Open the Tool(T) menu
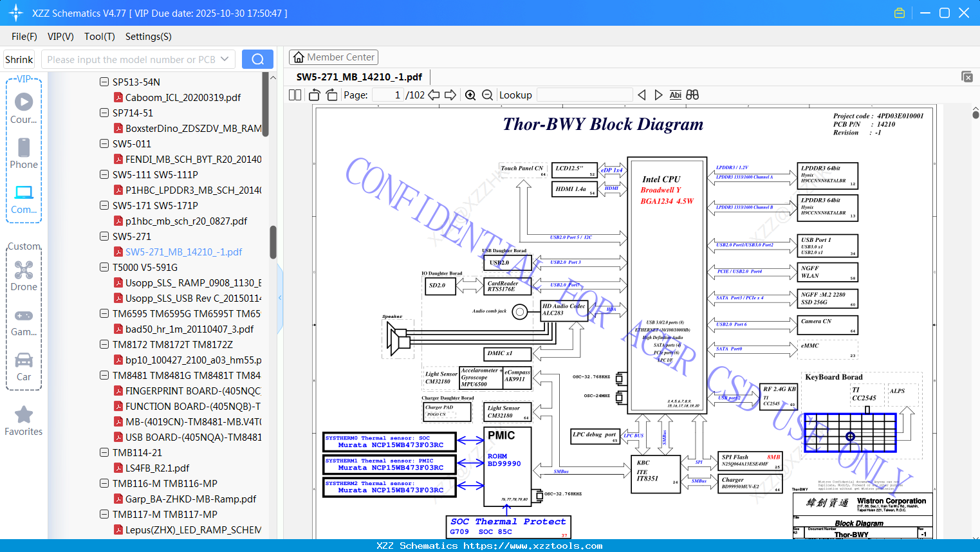The height and width of the screenshot is (552, 980). coord(100,37)
